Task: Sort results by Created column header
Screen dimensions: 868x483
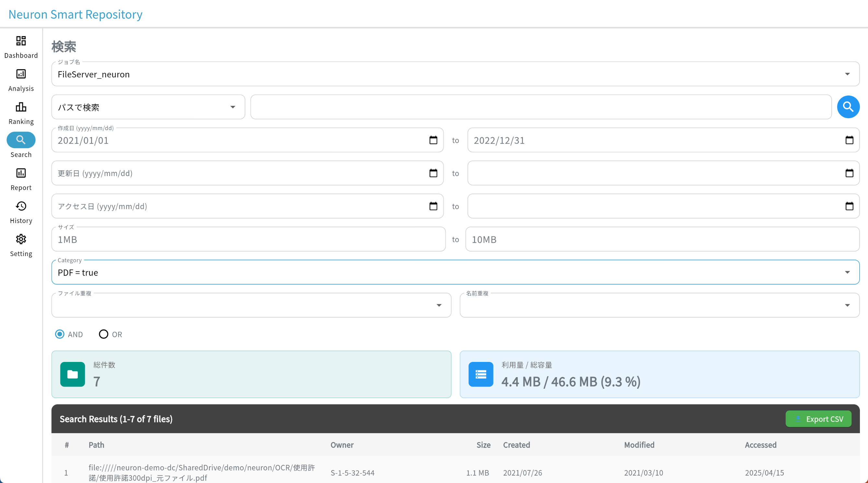Action: pyautogui.click(x=516, y=444)
